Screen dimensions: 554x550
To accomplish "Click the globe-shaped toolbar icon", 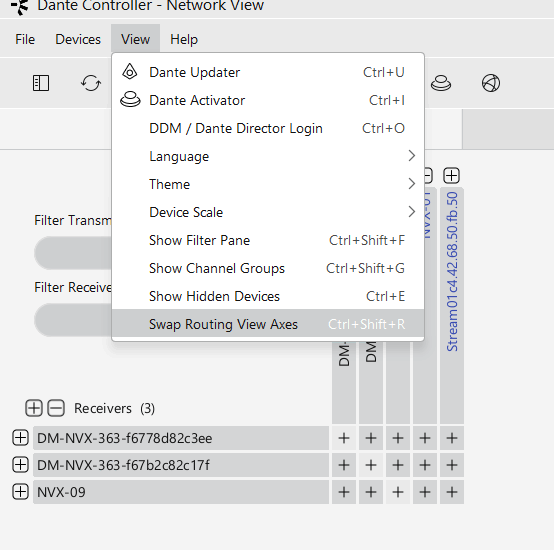I will [491, 83].
